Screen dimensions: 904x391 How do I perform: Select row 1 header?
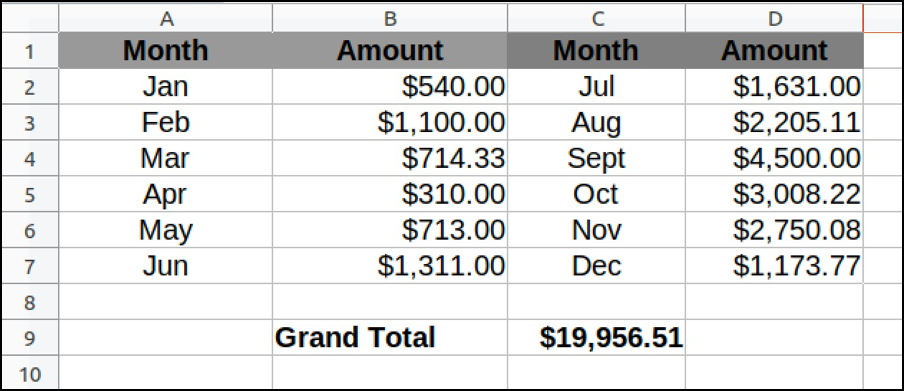click(x=30, y=51)
